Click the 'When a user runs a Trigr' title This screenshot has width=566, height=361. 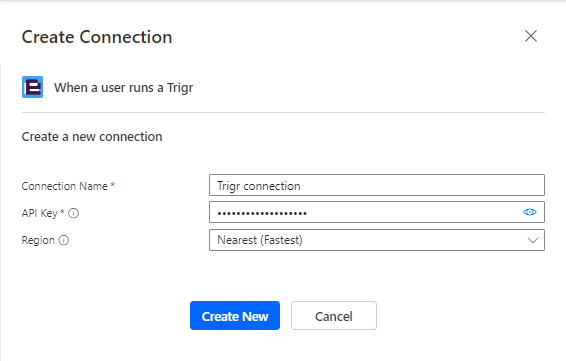[x=123, y=88]
